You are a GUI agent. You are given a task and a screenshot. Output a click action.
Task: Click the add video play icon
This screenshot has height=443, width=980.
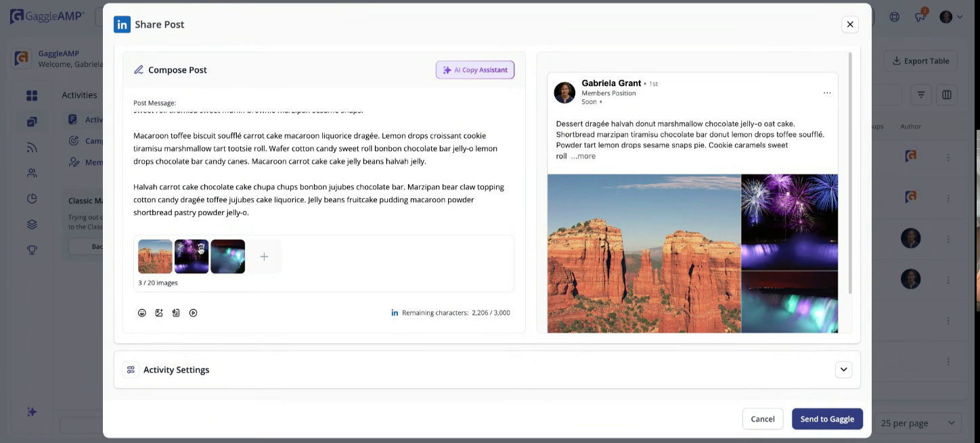pos(194,313)
